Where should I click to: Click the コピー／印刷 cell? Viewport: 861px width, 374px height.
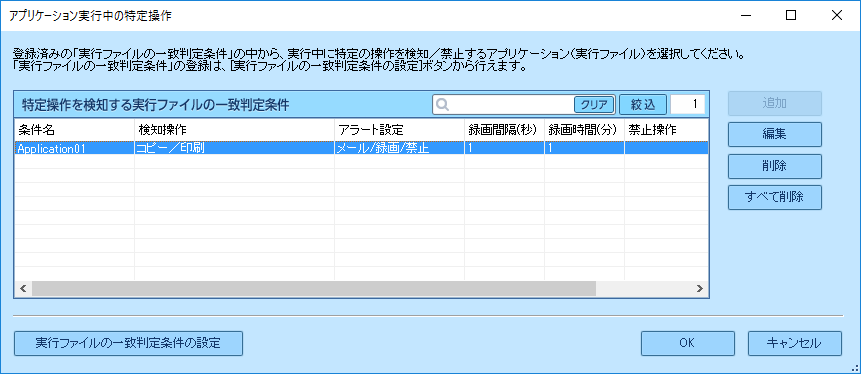(x=234, y=148)
